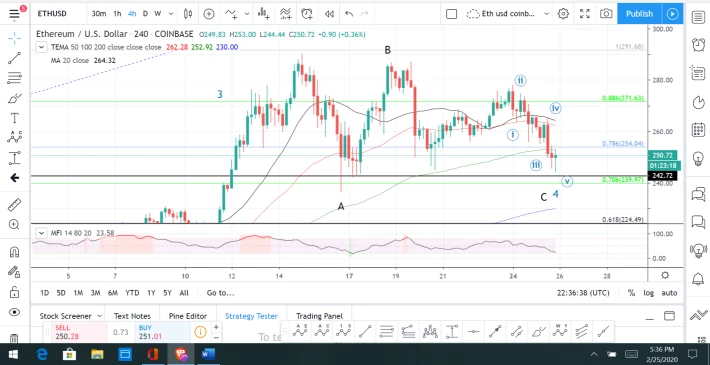Take a chart snapshot with camera

click(606, 14)
